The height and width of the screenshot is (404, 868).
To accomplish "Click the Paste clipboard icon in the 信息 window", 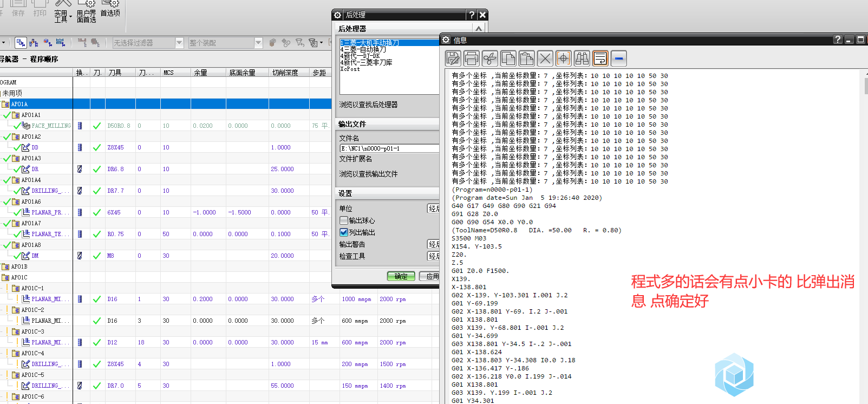I will (527, 58).
